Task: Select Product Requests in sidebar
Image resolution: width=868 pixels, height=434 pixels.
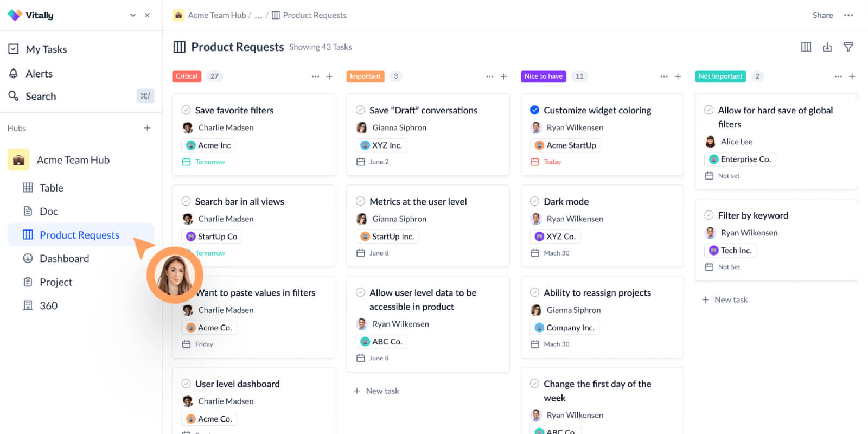Action: pyautogui.click(x=81, y=235)
